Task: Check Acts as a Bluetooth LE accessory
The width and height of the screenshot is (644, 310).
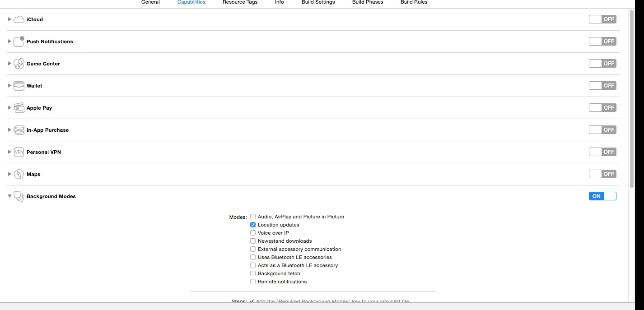Action: pyautogui.click(x=253, y=265)
